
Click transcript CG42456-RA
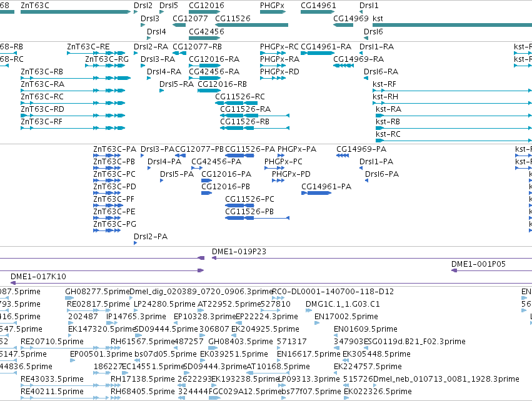click(x=214, y=72)
